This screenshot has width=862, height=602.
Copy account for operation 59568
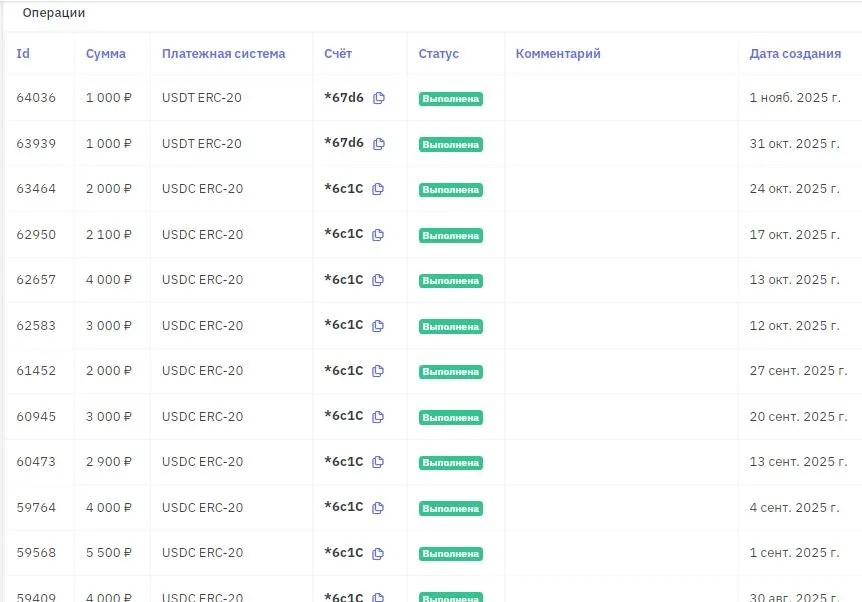click(x=378, y=553)
